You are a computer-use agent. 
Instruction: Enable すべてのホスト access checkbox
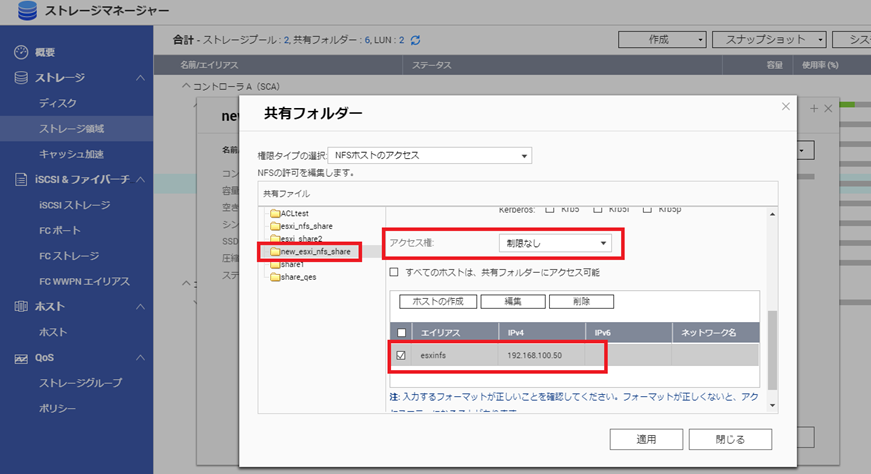pos(394,272)
